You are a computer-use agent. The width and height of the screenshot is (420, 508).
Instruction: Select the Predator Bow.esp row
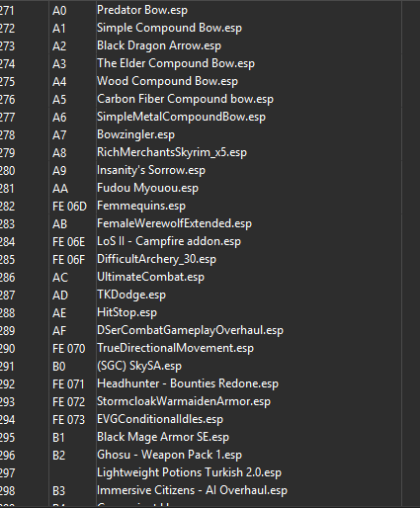point(142,10)
